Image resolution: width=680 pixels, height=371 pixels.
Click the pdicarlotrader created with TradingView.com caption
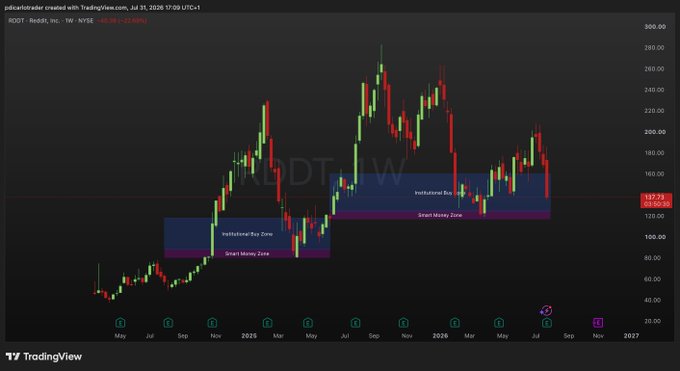click(x=102, y=7)
